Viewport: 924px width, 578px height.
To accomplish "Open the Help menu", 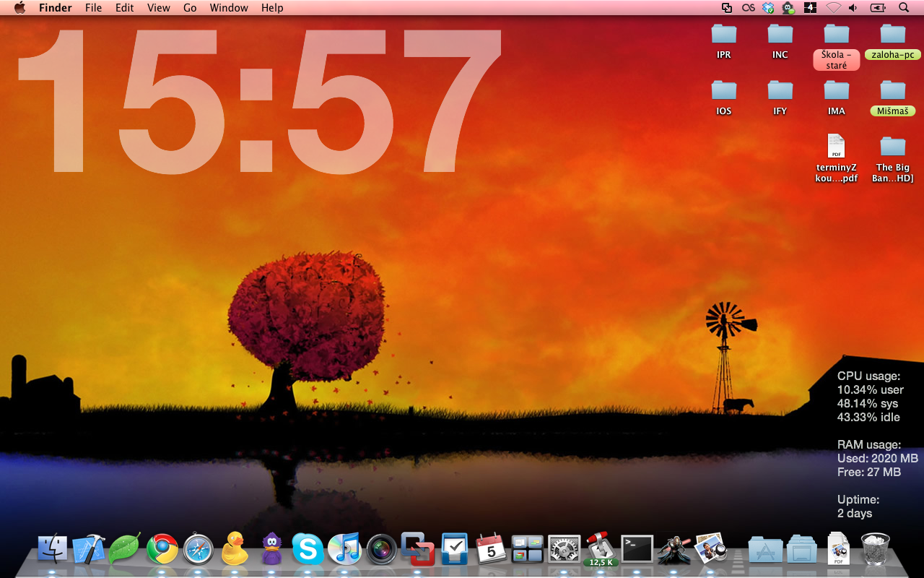I will pyautogui.click(x=272, y=8).
